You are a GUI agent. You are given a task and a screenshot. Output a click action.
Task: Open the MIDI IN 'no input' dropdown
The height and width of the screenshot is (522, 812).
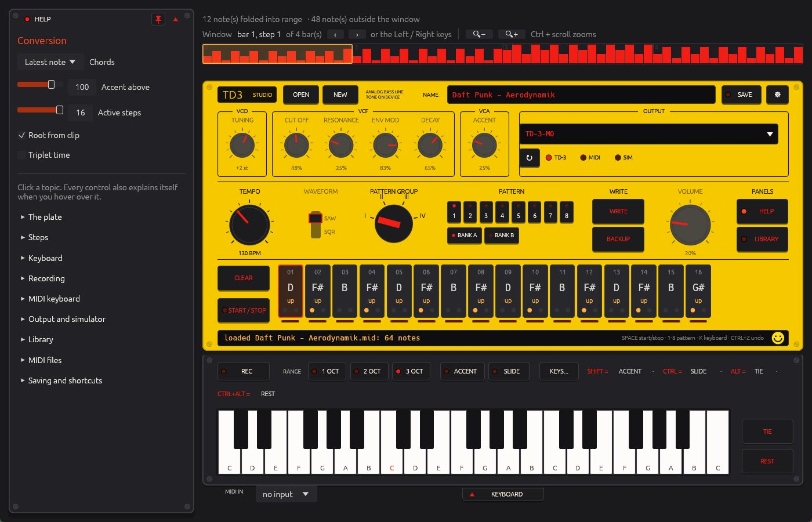click(x=286, y=494)
